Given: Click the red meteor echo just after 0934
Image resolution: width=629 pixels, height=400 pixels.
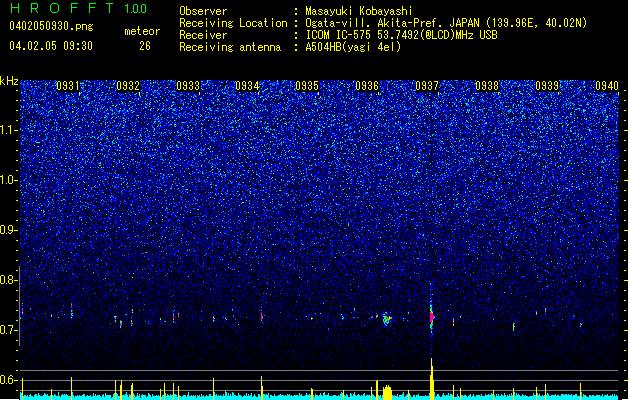Looking at the screenshot, I should pos(262,317).
